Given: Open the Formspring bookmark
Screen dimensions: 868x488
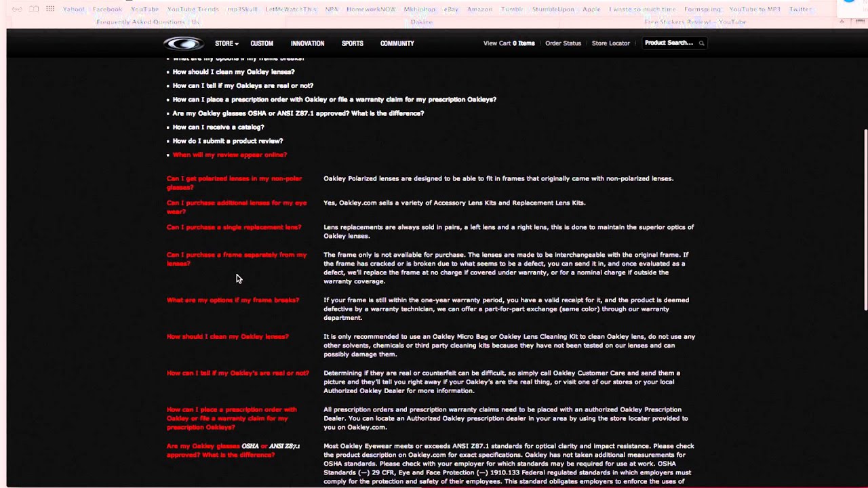Looking at the screenshot, I should (703, 9).
